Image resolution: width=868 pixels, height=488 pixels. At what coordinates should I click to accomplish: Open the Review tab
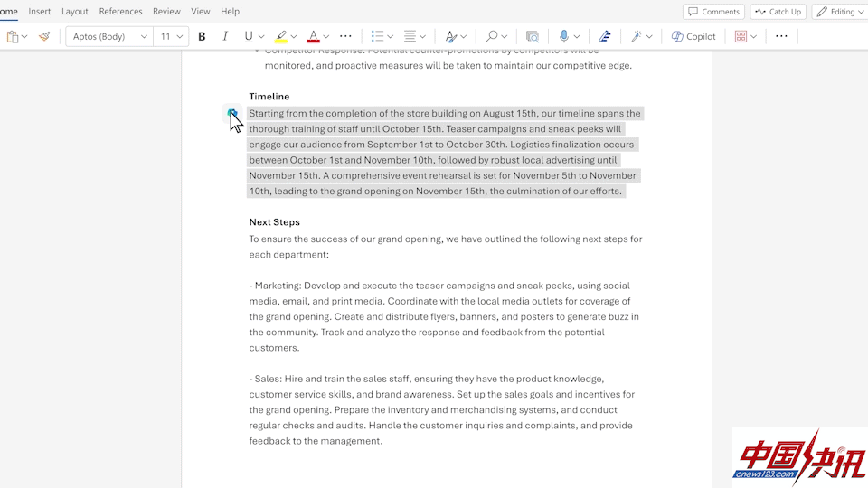tap(166, 11)
